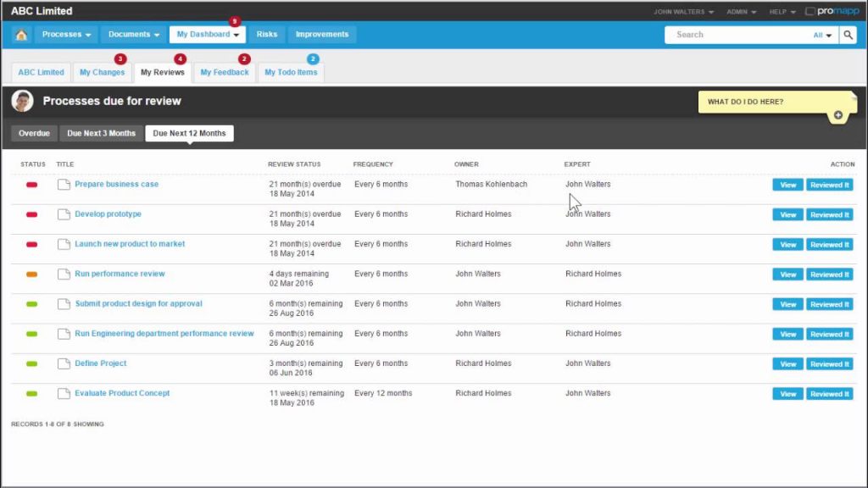Switch to the My Feedback tab
This screenshot has width=868, height=488.
224,72
